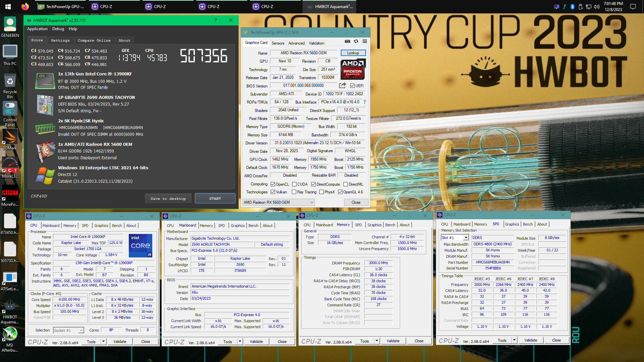Image resolution: width=644 pixels, height=362 pixels.
Task: Open the Debug menu in Aquamark
Action: [58, 29]
